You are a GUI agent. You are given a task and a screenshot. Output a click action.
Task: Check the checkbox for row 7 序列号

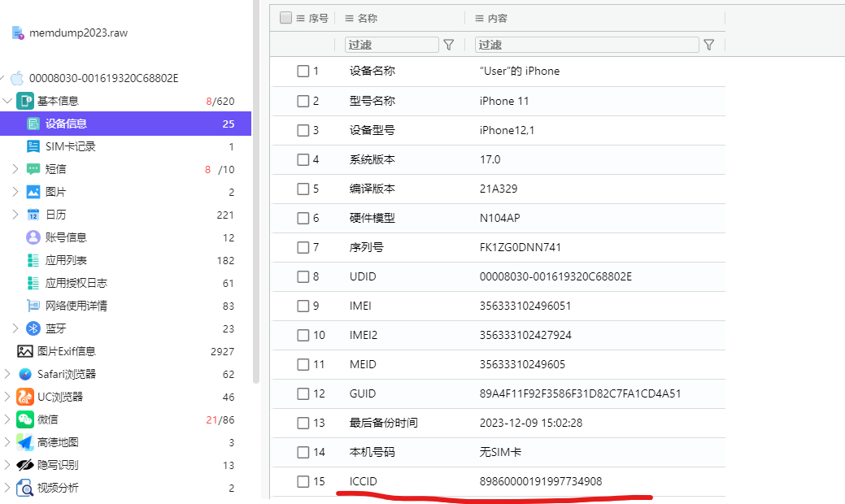(303, 248)
